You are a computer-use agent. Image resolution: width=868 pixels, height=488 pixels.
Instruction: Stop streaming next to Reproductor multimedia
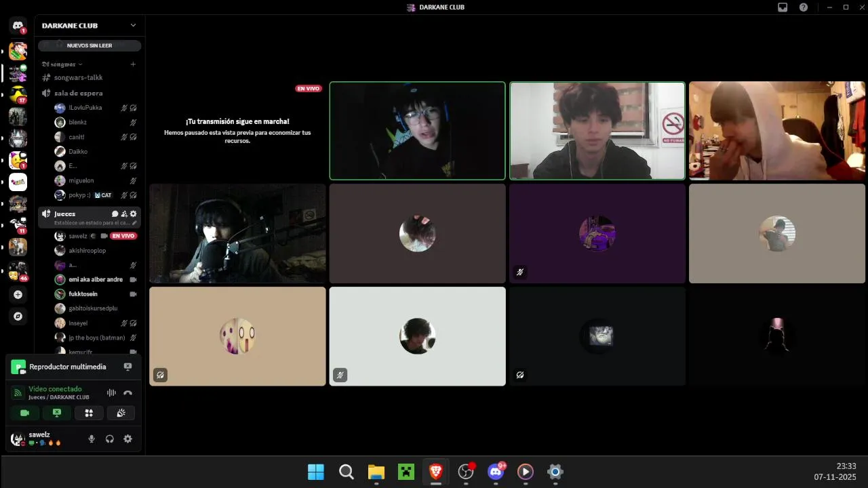pyautogui.click(x=127, y=367)
